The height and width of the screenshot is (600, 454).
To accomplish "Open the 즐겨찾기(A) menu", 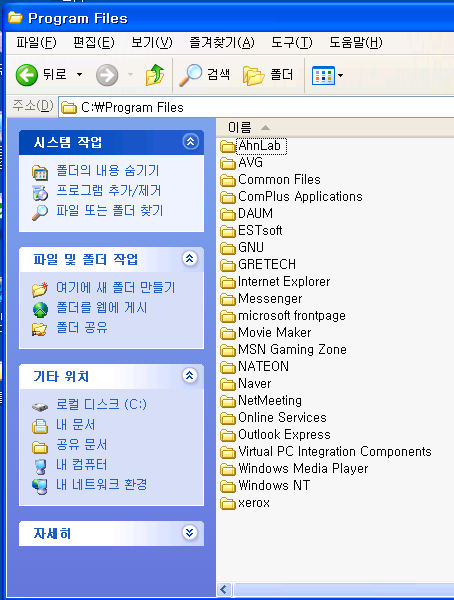I will (222, 42).
